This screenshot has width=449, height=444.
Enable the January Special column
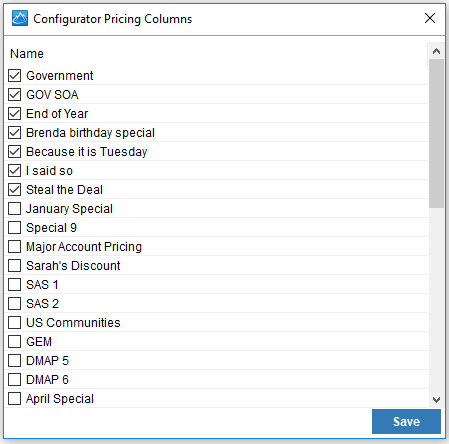point(14,209)
